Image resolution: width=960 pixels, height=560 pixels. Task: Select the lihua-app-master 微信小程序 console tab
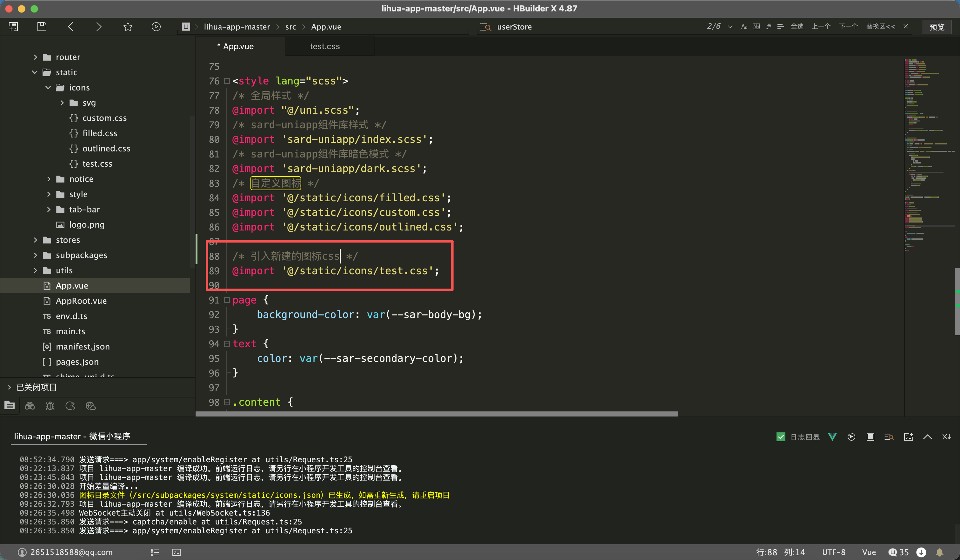point(72,436)
